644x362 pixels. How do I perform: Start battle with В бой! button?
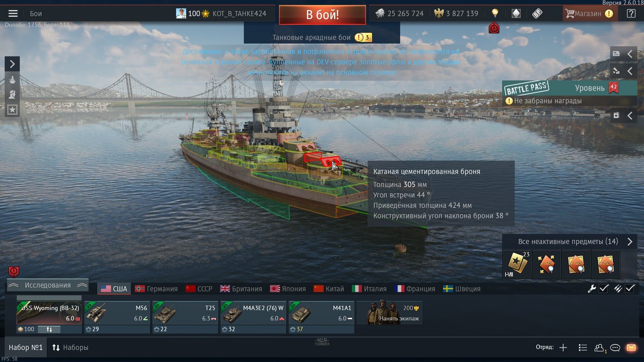point(323,15)
